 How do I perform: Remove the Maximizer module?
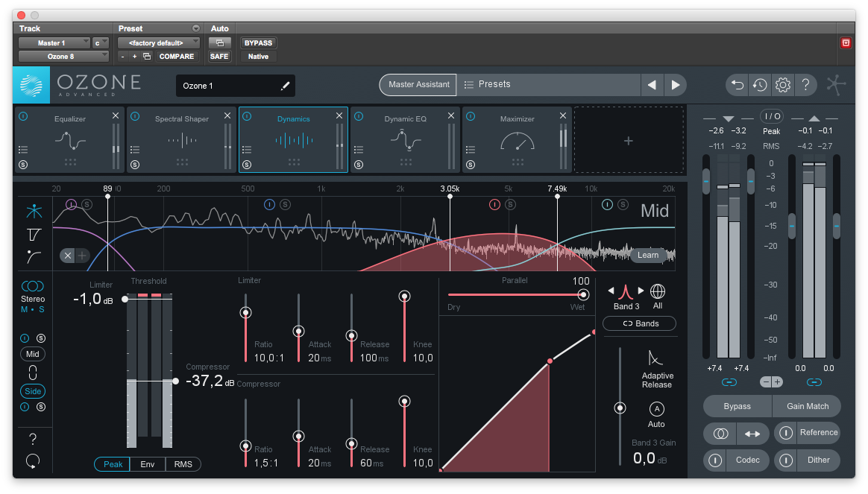click(562, 115)
